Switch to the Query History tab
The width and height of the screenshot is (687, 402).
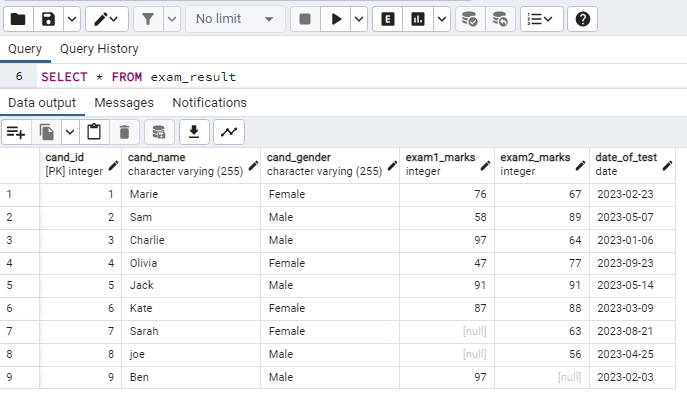click(99, 49)
